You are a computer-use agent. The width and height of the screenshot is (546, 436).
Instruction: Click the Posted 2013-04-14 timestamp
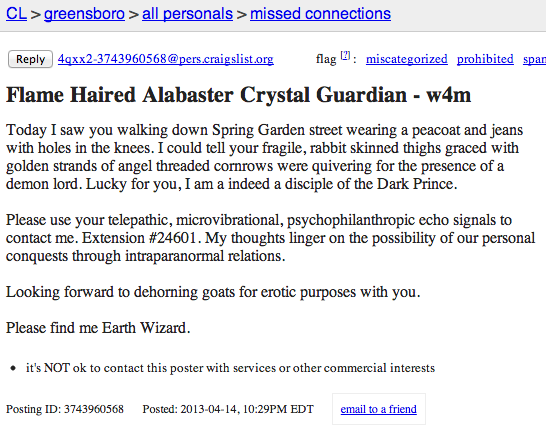[228, 409]
